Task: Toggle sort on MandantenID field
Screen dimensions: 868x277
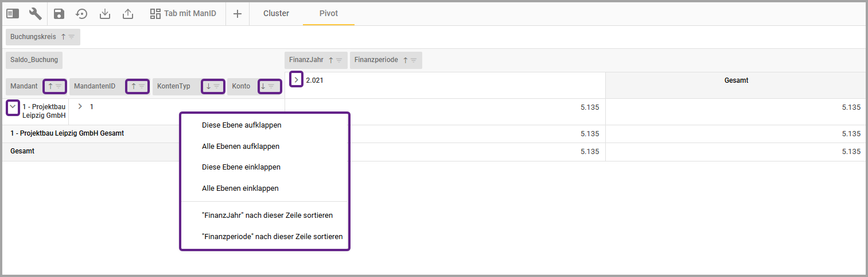Action: (133, 86)
